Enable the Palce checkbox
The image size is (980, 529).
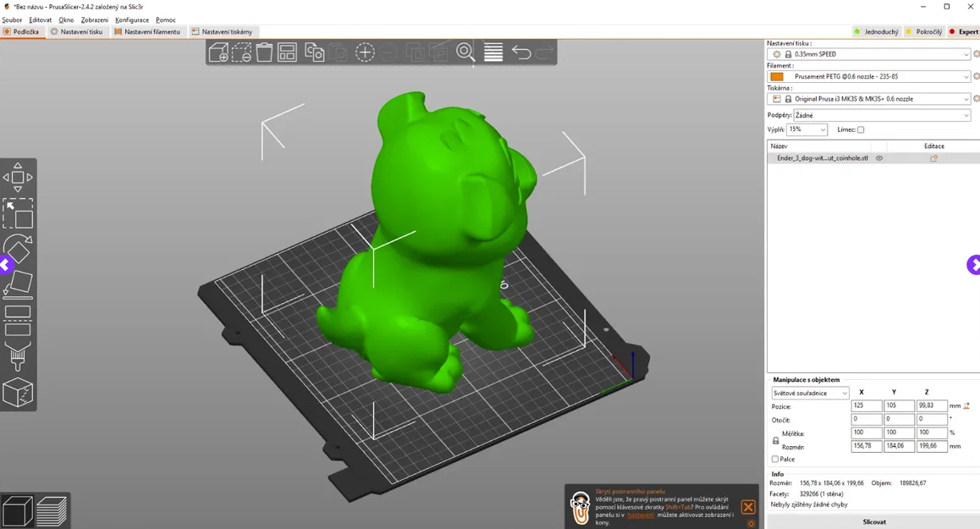point(775,459)
